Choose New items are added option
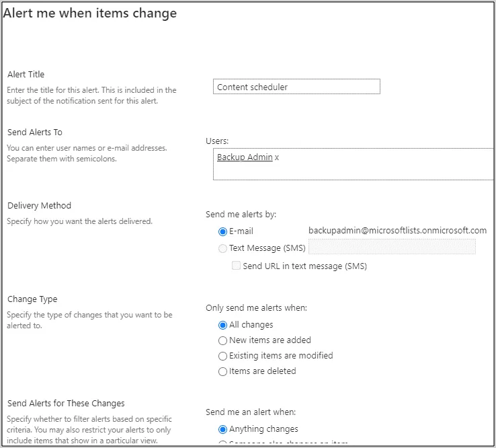Image resolution: width=496 pixels, height=448 pixels. pyautogui.click(x=223, y=340)
